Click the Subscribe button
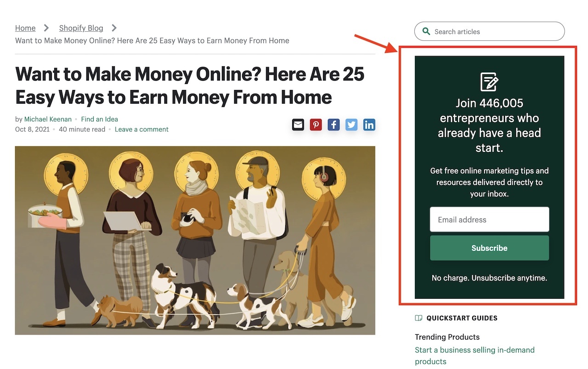This screenshot has height=369, width=588. pyautogui.click(x=489, y=248)
